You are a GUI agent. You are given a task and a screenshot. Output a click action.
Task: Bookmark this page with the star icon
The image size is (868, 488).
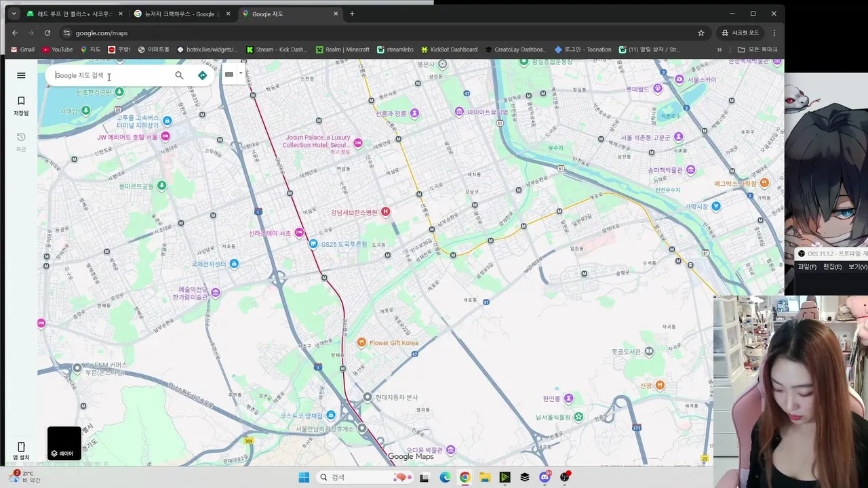click(701, 33)
